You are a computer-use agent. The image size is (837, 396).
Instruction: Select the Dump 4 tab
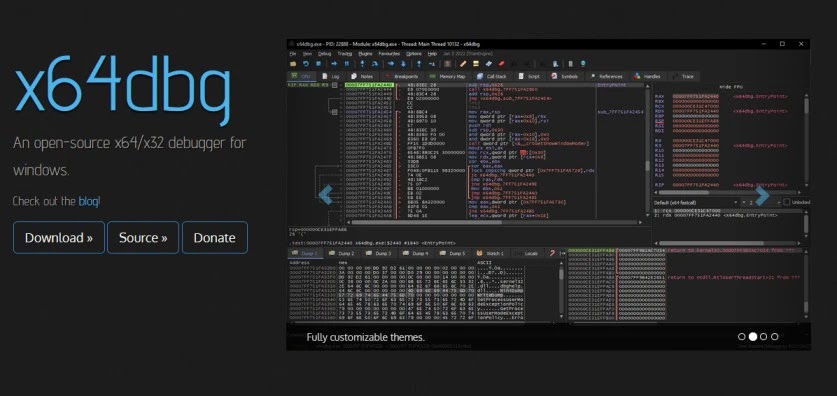pos(416,254)
